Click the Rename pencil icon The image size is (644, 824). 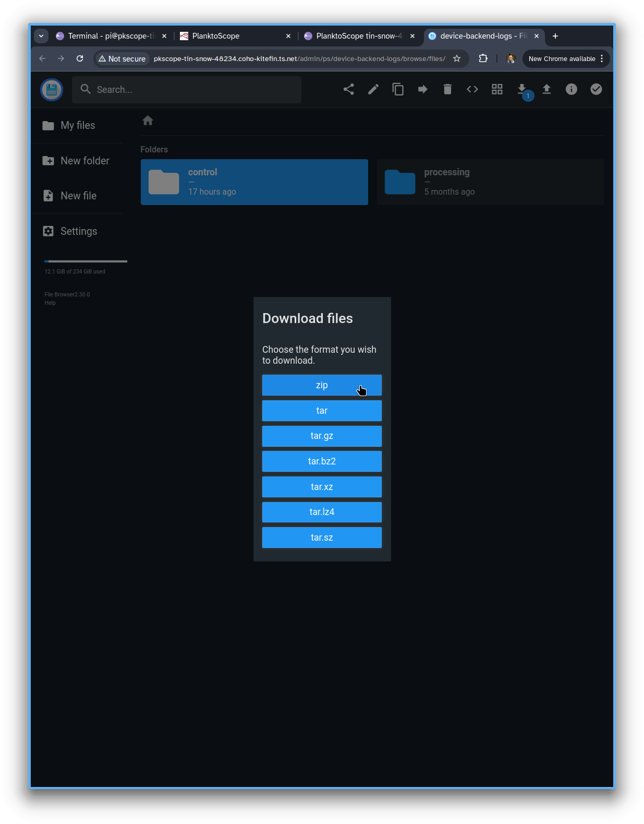(x=373, y=89)
